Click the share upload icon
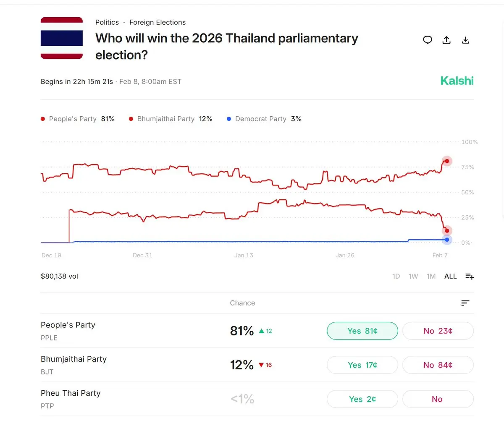The image size is (504, 426). pyautogui.click(x=446, y=40)
